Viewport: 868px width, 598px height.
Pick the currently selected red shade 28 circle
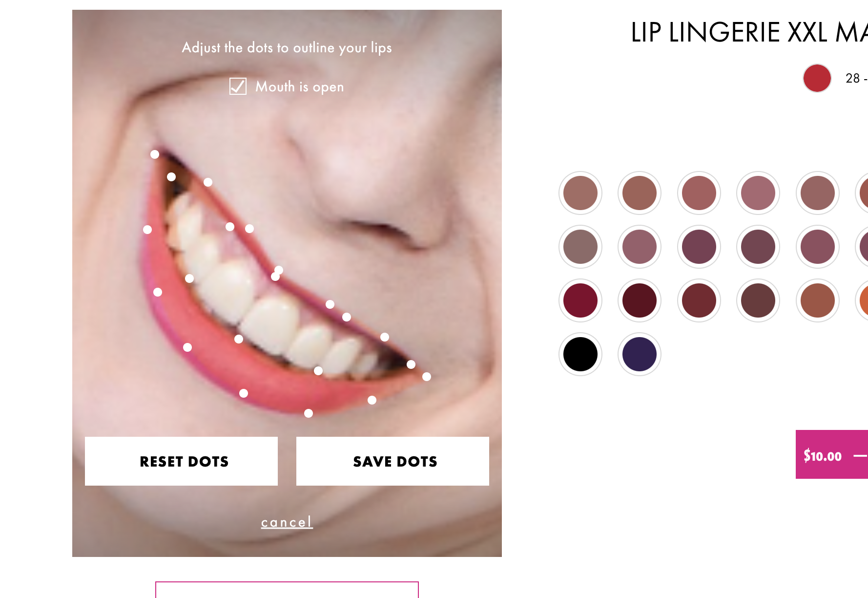pyautogui.click(x=817, y=78)
